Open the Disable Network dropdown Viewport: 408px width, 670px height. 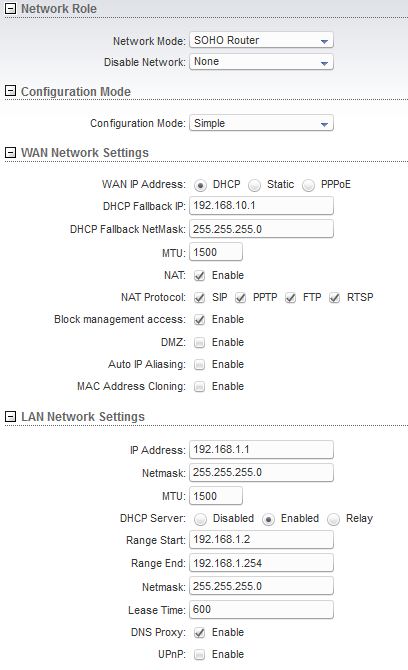pyautogui.click(x=261, y=62)
